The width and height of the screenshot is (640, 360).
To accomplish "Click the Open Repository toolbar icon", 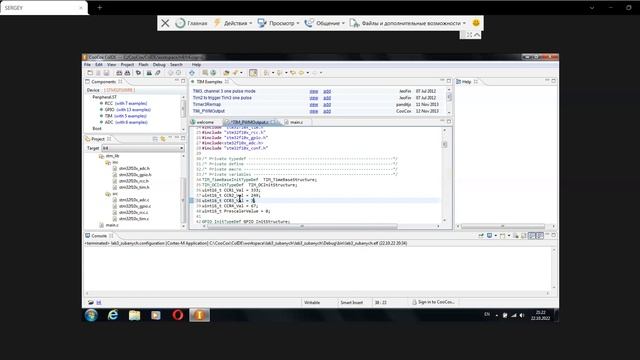I will click(x=205, y=73).
